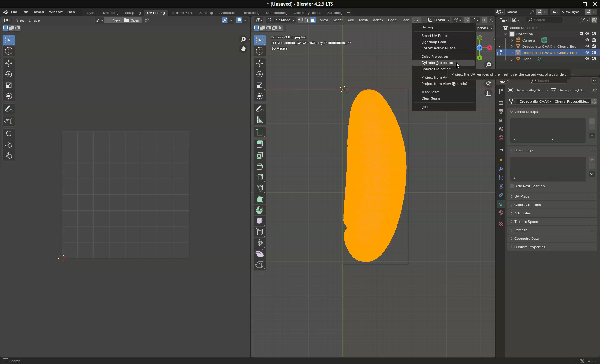Image resolution: width=600 pixels, height=364 pixels.
Task: Check Add Rest Position checkbox
Action: (x=512, y=186)
